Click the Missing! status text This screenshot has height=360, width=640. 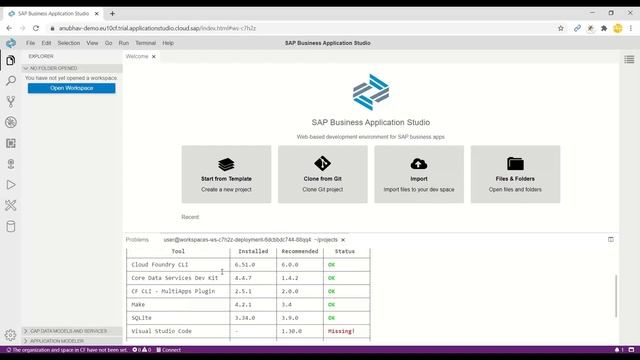click(x=341, y=331)
